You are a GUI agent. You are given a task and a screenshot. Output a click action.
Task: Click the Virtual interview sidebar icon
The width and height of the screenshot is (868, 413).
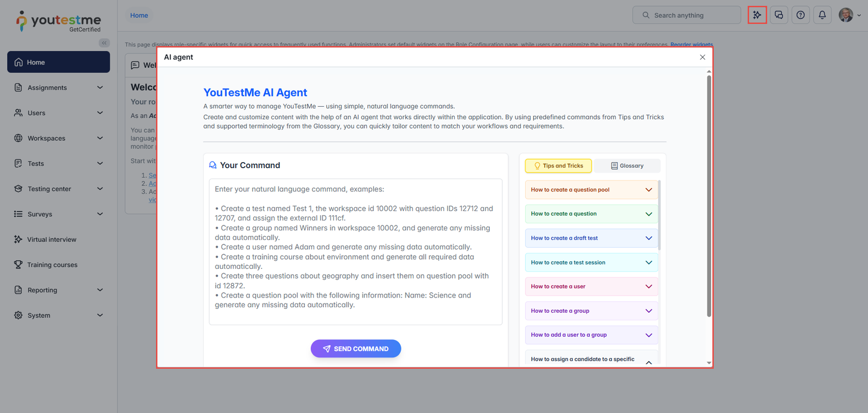[18, 240]
